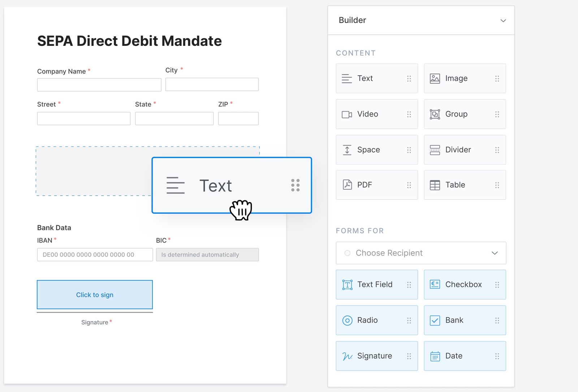Select the PDF element icon
Viewport: 578px width, 392px height.
click(347, 185)
